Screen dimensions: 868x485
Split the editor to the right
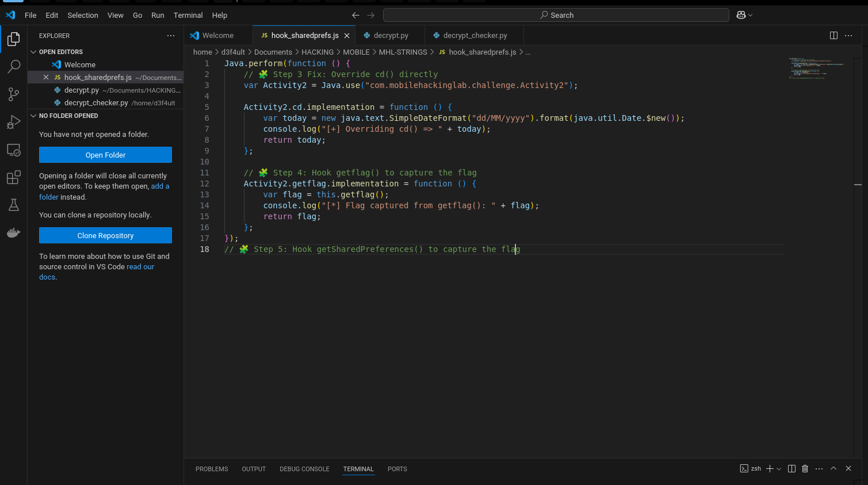point(833,35)
